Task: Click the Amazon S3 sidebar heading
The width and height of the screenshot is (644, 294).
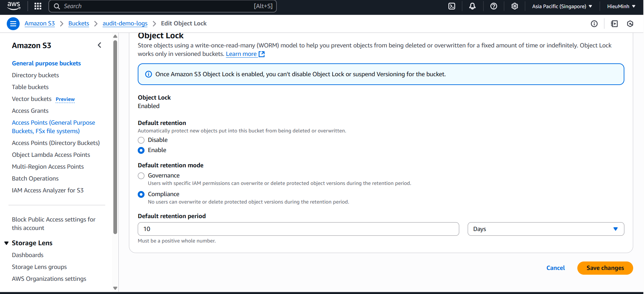Action: (x=31, y=45)
